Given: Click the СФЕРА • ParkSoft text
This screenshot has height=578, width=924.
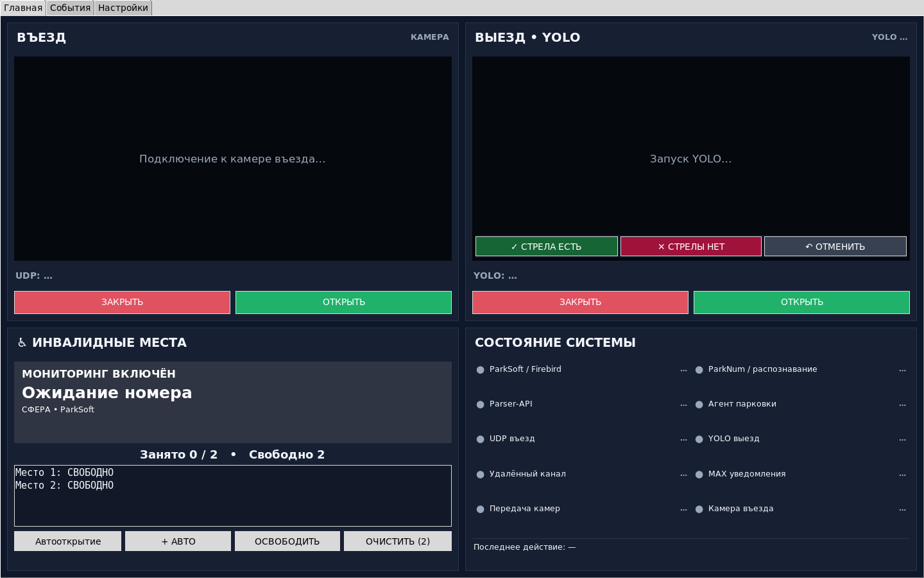Looking at the screenshot, I should point(58,410).
